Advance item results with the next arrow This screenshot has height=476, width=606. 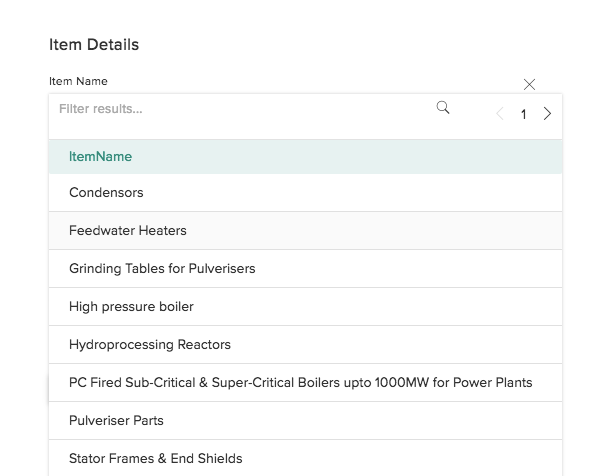point(547,114)
